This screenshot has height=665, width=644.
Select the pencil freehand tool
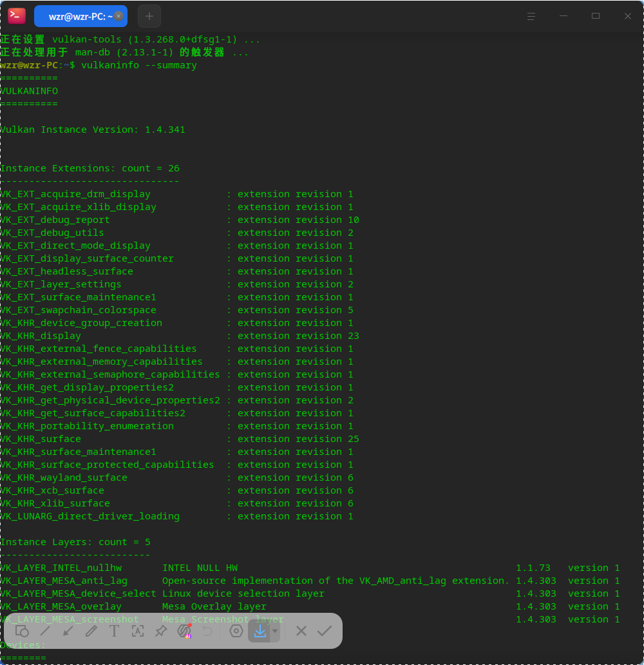[x=91, y=631]
